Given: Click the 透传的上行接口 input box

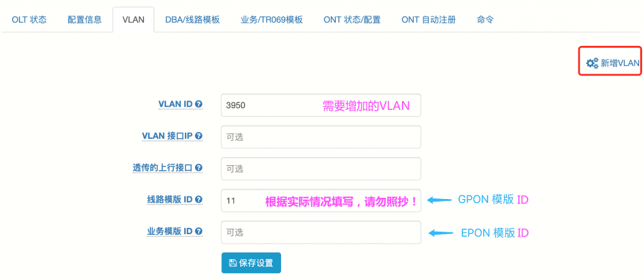Looking at the screenshot, I should click(321, 168).
